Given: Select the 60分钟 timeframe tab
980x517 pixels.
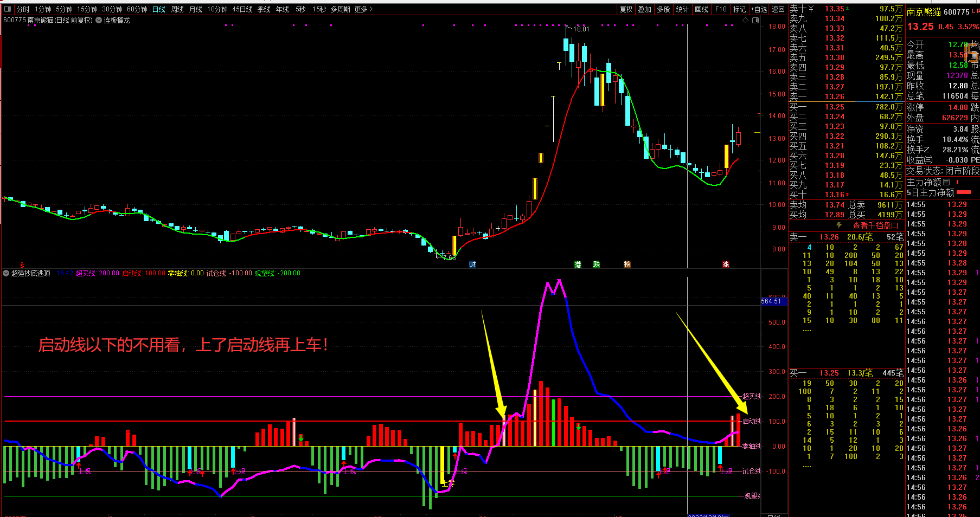Looking at the screenshot, I should 137,9.
